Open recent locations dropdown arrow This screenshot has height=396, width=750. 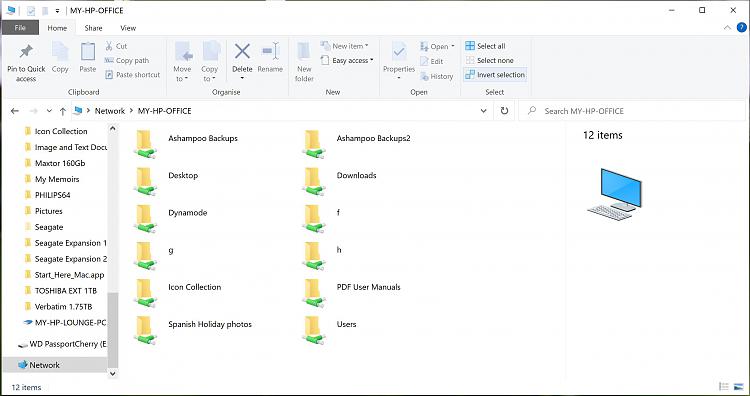pos(49,111)
